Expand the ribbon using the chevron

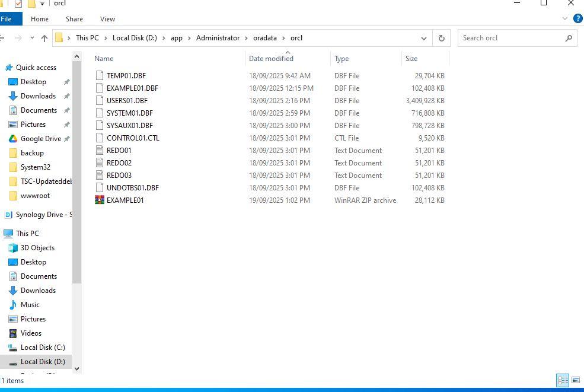565,19
